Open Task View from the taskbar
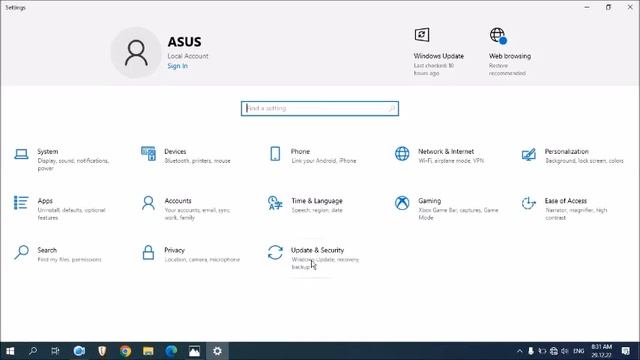This screenshot has height=360, width=640. 56,351
